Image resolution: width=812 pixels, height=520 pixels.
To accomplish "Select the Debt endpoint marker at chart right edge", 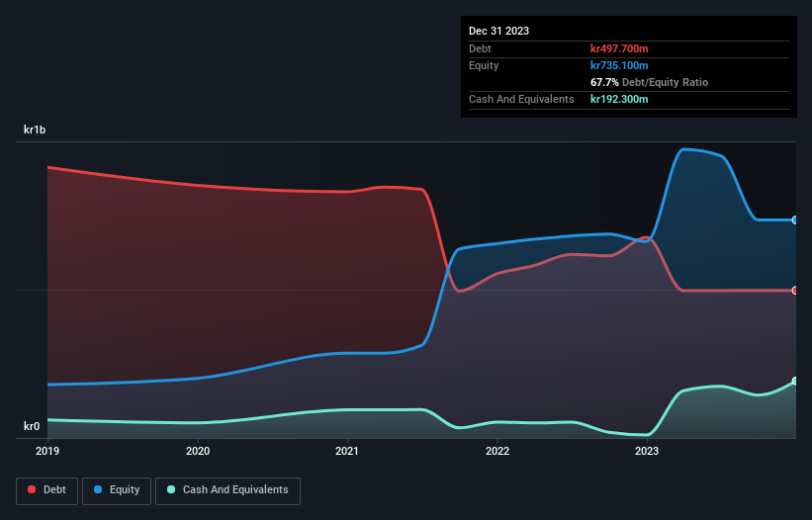I will tap(795, 291).
